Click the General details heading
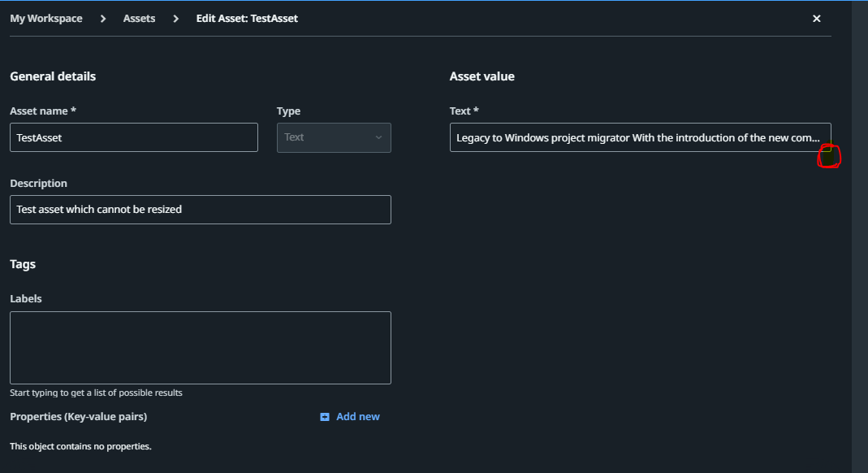Viewport: 868px width, 473px height. pyautogui.click(x=53, y=76)
